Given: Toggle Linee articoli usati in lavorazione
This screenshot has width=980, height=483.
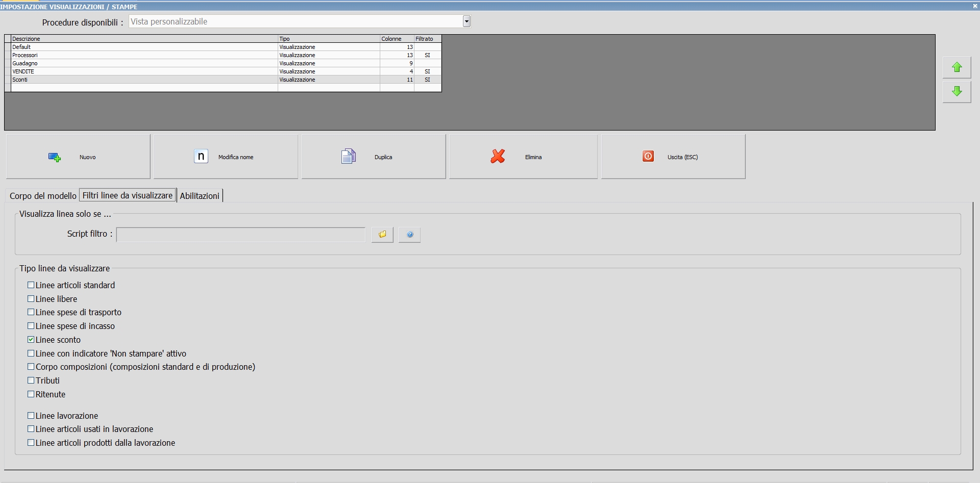Looking at the screenshot, I should click(x=31, y=429).
